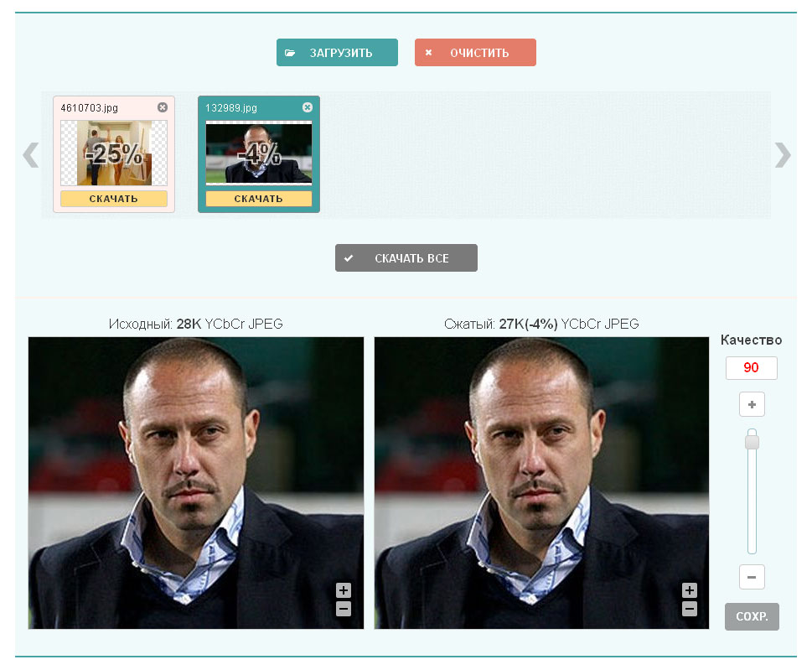This screenshot has width=812, height=670.
Task: Save quality setting with СОХР. button
Action: point(752,616)
